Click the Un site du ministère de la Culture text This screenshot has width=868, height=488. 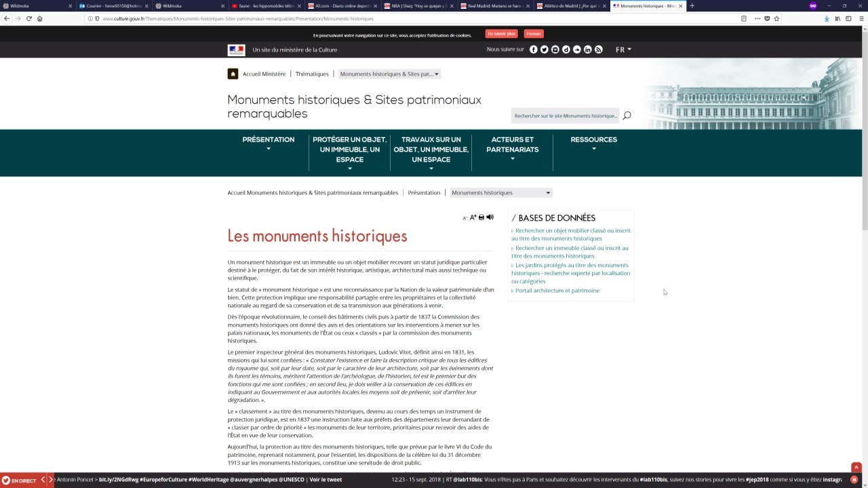click(x=294, y=49)
